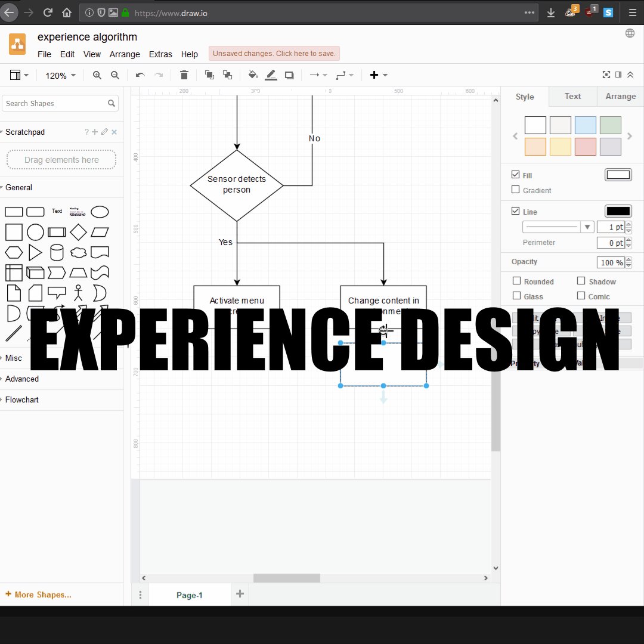
Task: Select the Page-1 tab
Action: pyautogui.click(x=190, y=595)
